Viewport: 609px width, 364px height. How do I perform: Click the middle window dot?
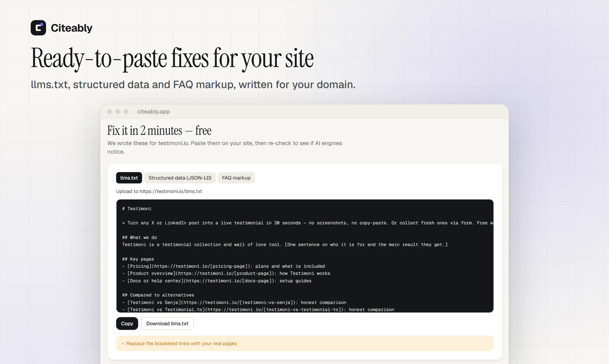pyautogui.click(x=118, y=112)
